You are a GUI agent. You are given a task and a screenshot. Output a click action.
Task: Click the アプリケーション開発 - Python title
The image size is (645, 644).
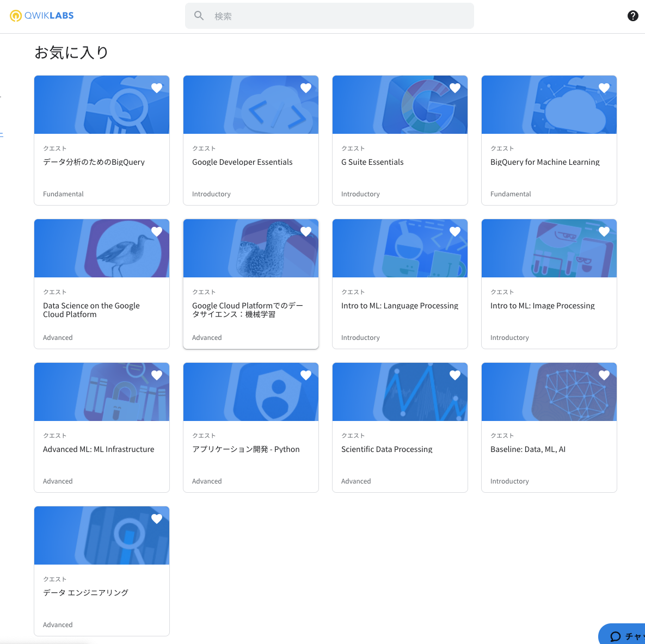(x=245, y=449)
